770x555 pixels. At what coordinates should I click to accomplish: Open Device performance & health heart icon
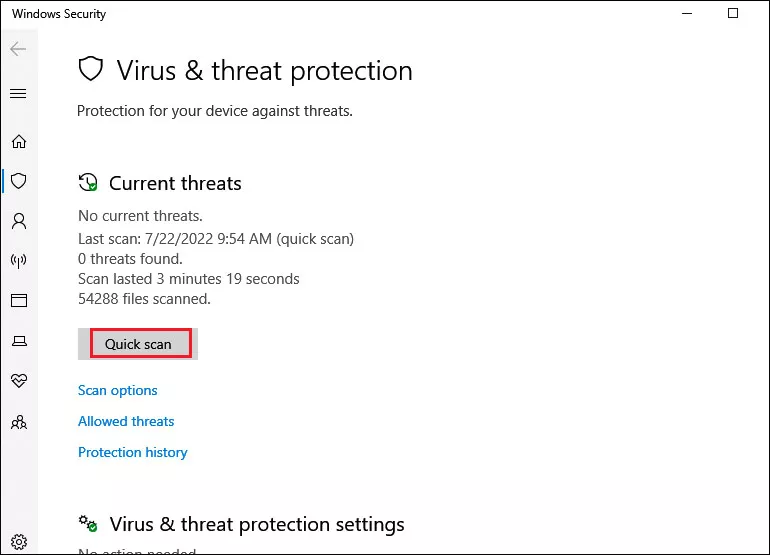[x=19, y=381]
